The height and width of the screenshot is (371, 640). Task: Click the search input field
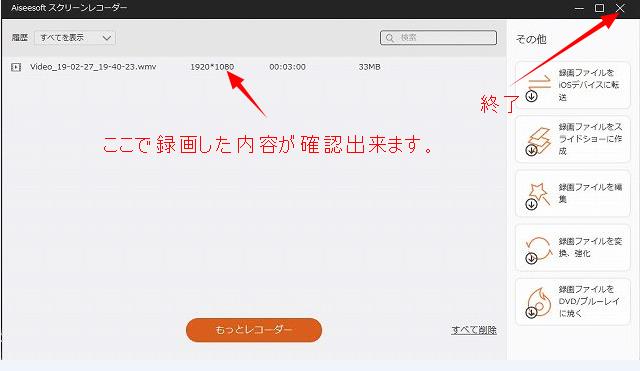(x=438, y=38)
